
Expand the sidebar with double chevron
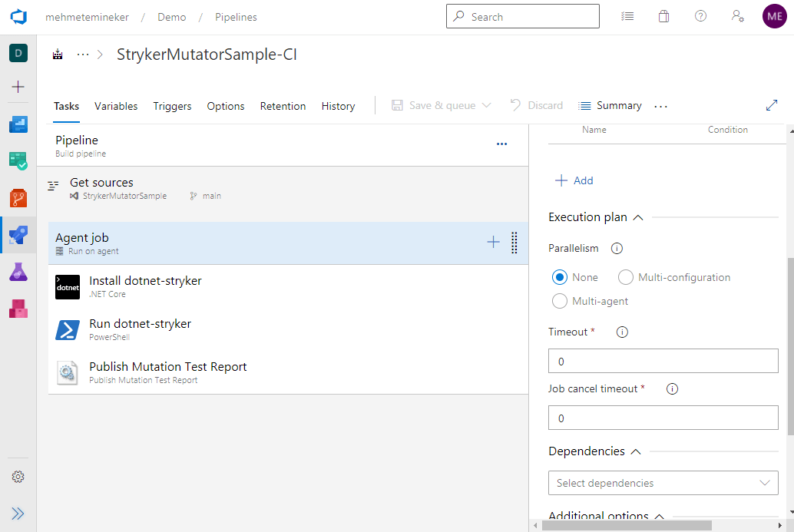pyautogui.click(x=18, y=514)
